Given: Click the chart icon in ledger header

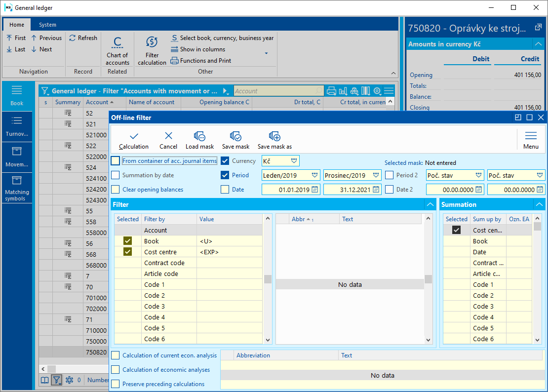Looking at the screenshot, I should pos(343,91).
